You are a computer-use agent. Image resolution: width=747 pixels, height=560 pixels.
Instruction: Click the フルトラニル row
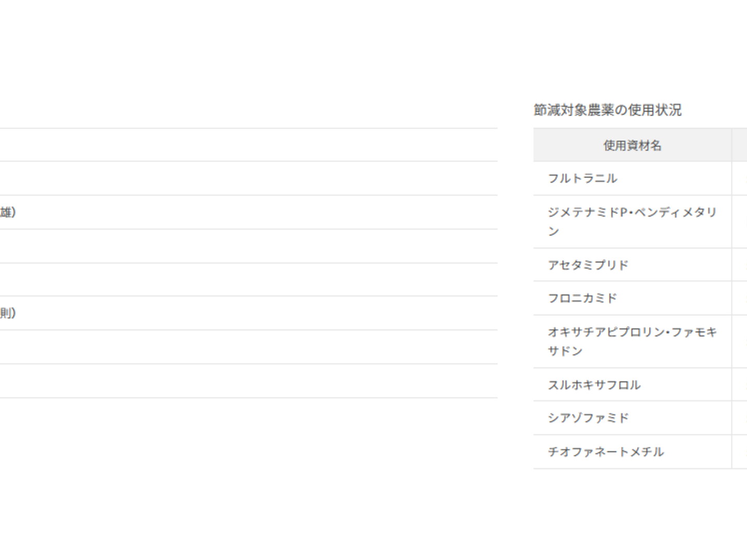[583, 178]
